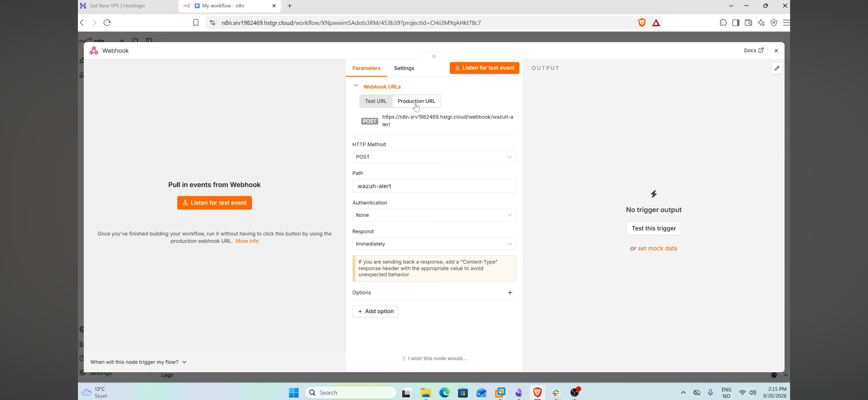Open Windows Start menu
The image size is (868, 400).
click(x=293, y=393)
